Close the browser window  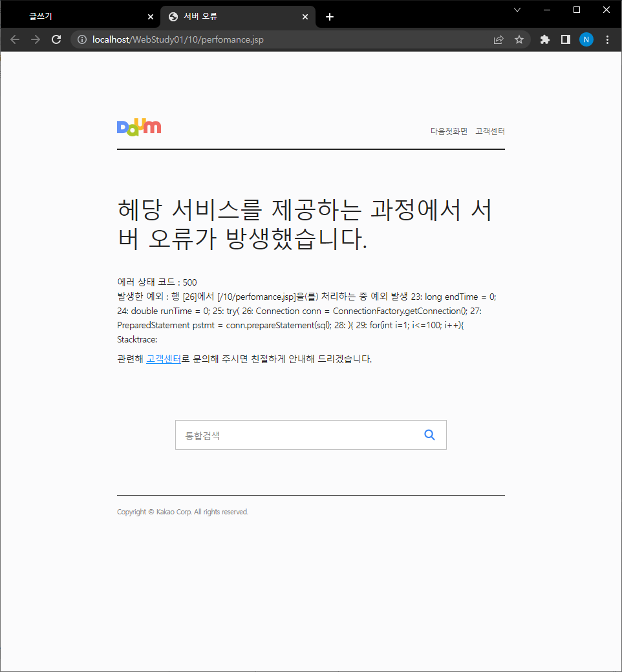pos(606,10)
